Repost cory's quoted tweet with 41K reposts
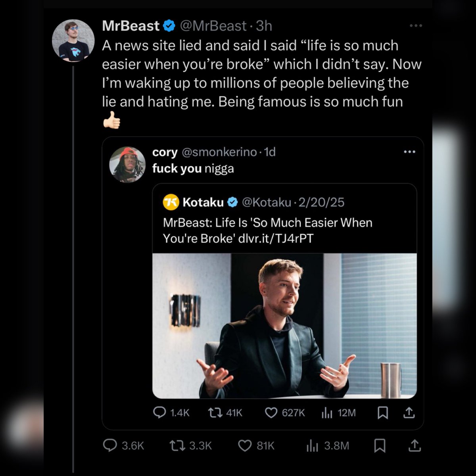Image resolution: width=476 pixels, height=476 pixels. [215, 413]
